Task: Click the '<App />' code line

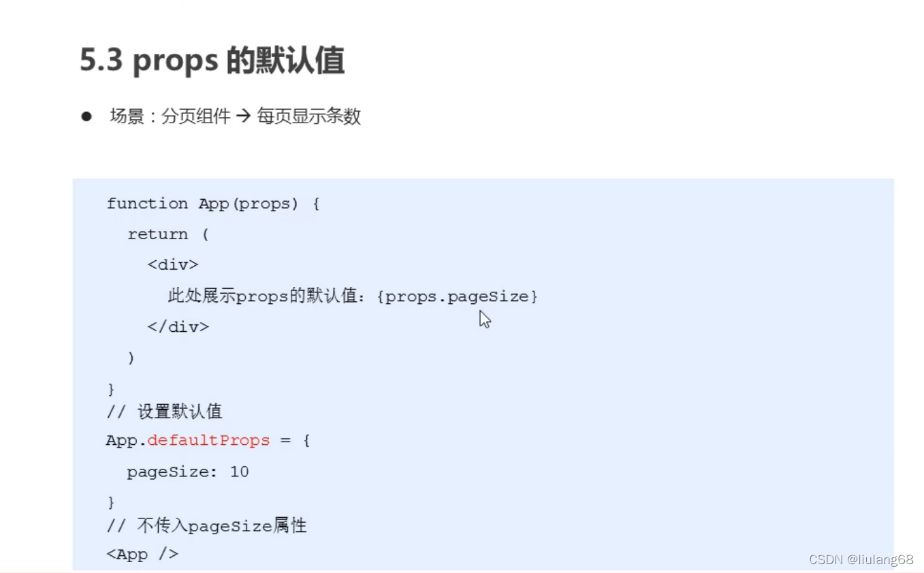Action: pos(142,554)
